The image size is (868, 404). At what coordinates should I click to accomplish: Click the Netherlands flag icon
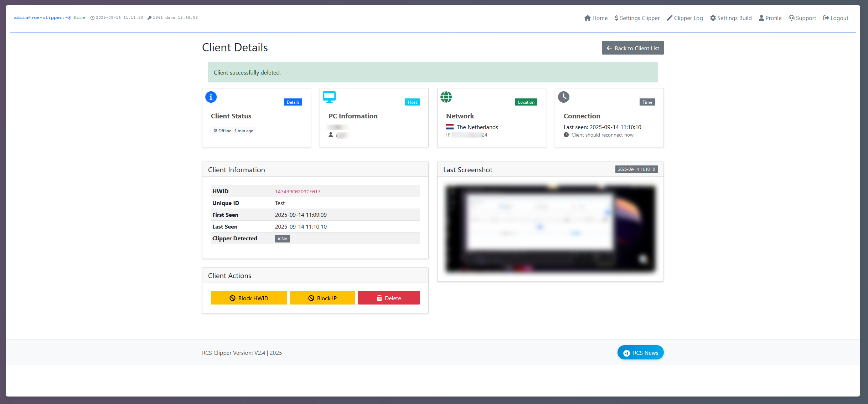450,127
